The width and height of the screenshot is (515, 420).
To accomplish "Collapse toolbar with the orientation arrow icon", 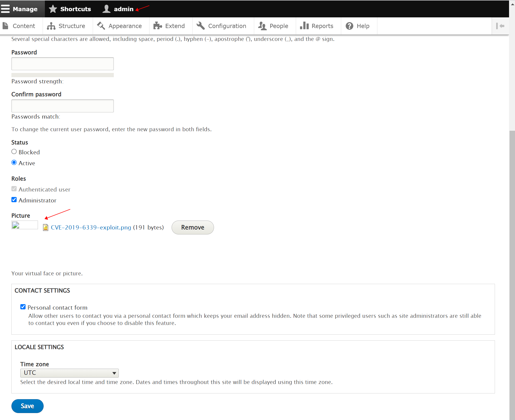I will 500,26.
